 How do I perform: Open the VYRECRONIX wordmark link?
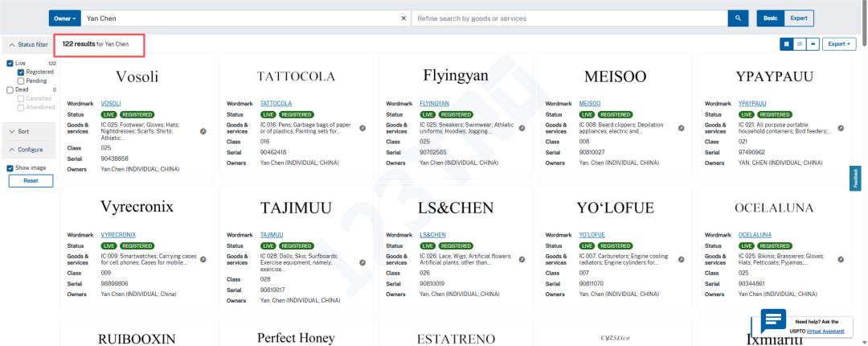click(118, 234)
